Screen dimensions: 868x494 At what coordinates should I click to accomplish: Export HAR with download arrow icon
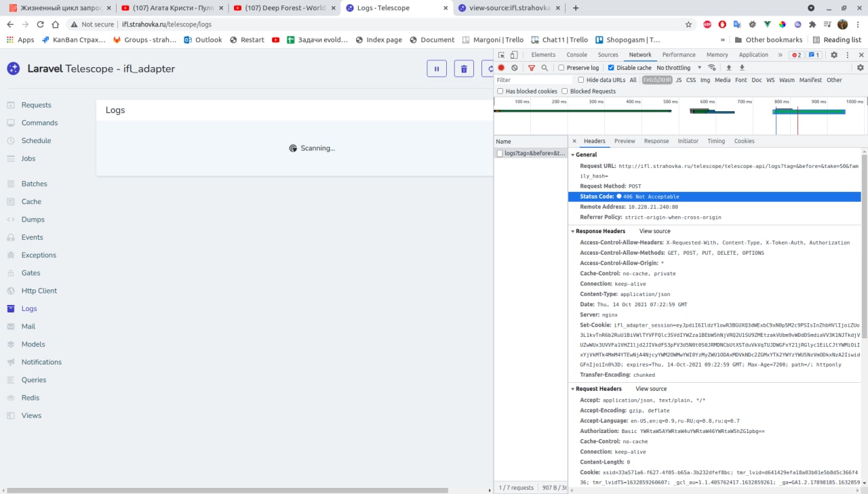[x=742, y=68]
